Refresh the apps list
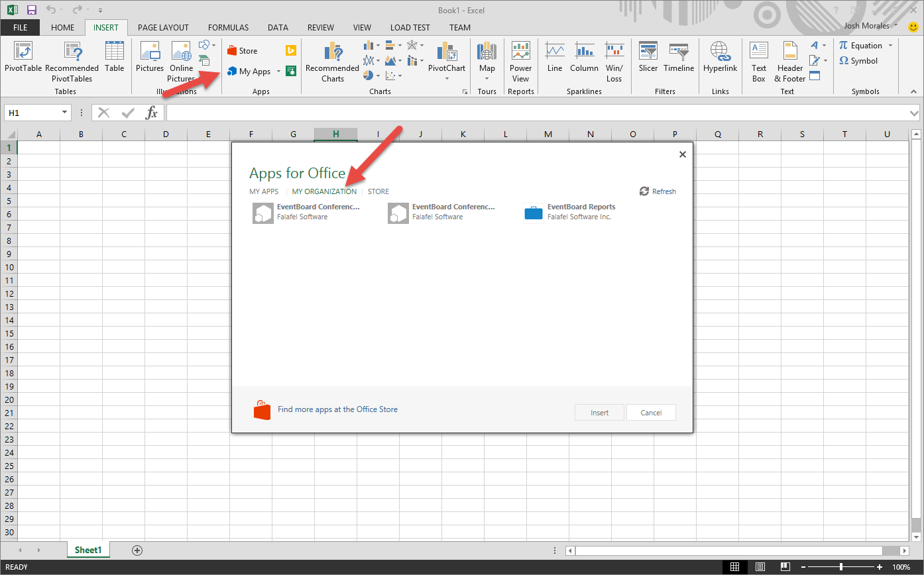This screenshot has height=575, width=924. coord(658,191)
